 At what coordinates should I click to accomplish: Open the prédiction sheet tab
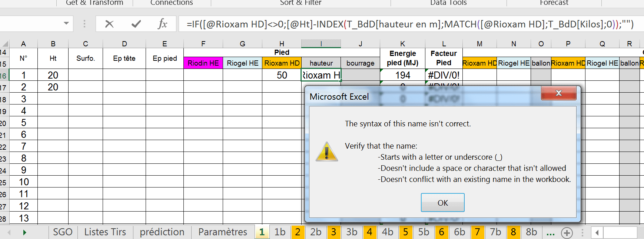tap(162, 232)
